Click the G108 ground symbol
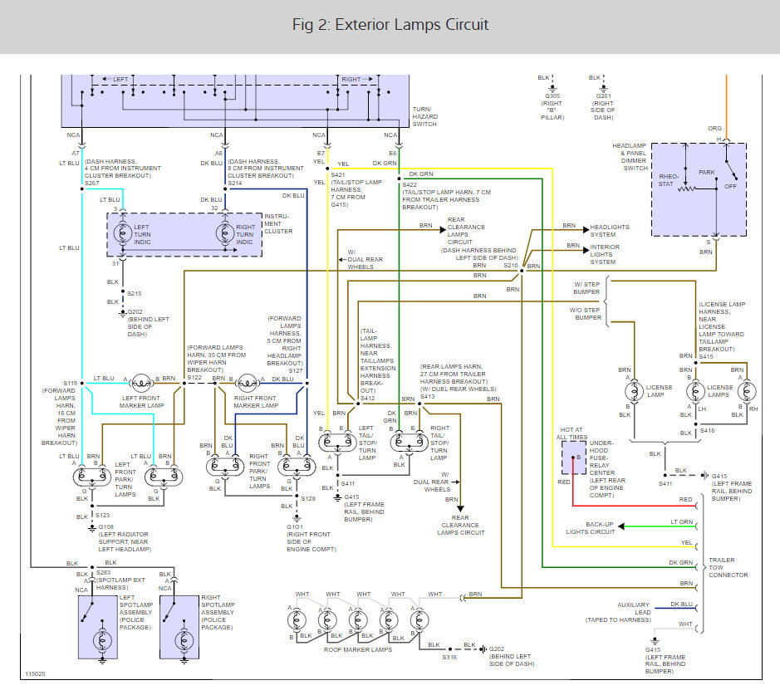Screen dimensions: 780x700 tap(92, 528)
